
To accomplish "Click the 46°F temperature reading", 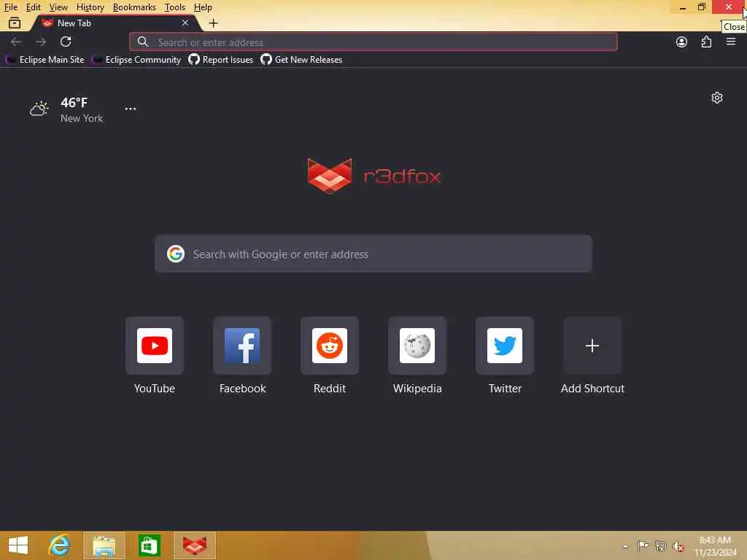I will [74, 102].
